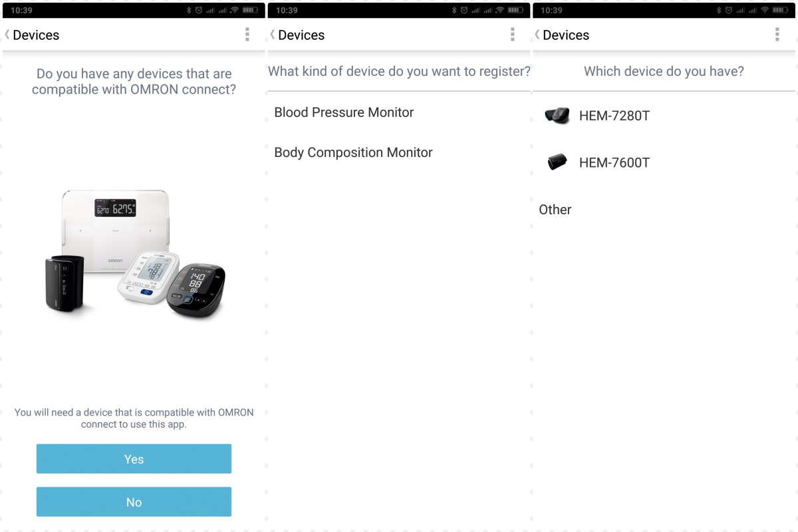The width and height of the screenshot is (798, 532).
Task: Tap the No button
Action: 134,502
